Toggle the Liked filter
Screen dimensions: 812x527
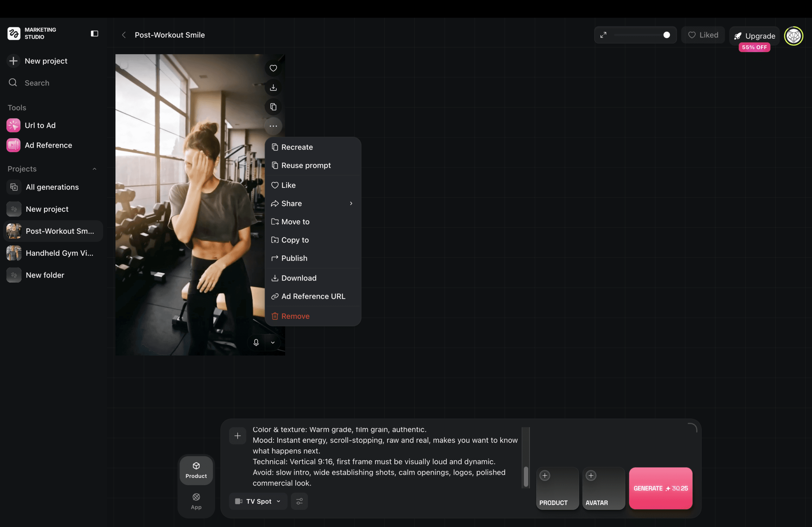pos(703,35)
